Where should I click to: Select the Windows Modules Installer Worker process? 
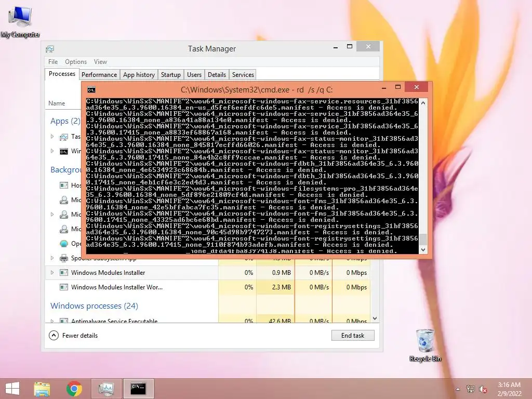(208, 287)
